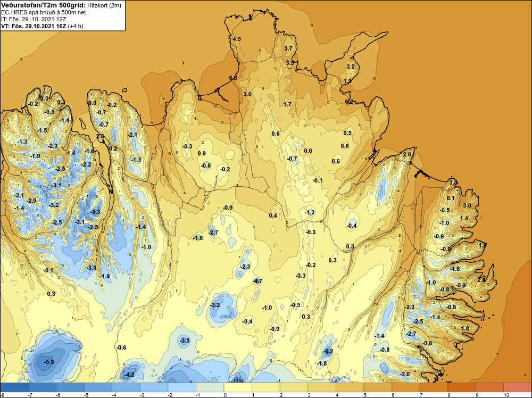
Task: Click the 'Hitakort (2m)' label in header
Action: [104, 5]
